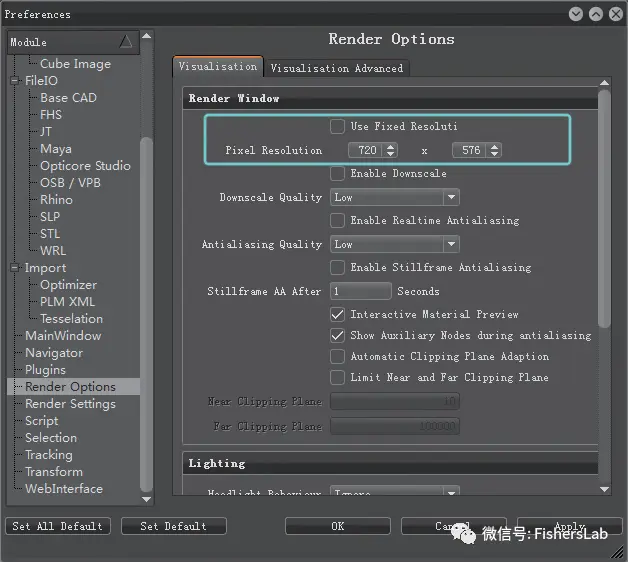Screen dimensions: 628x562
Task: Select Rhino module entry
Action: click(x=56, y=199)
